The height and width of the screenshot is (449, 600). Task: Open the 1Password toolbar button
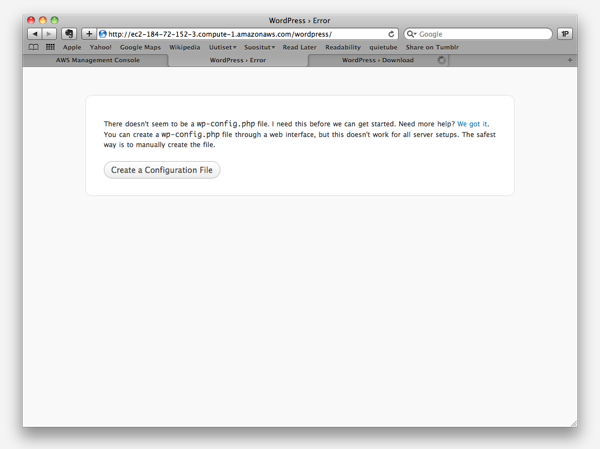[565, 34]
